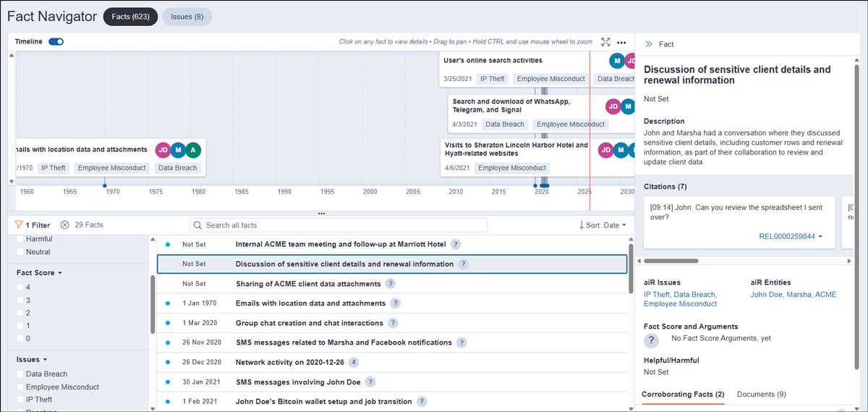
Task: Click score badge 4 on Network activity row
Action: click(x=354, y=362)
